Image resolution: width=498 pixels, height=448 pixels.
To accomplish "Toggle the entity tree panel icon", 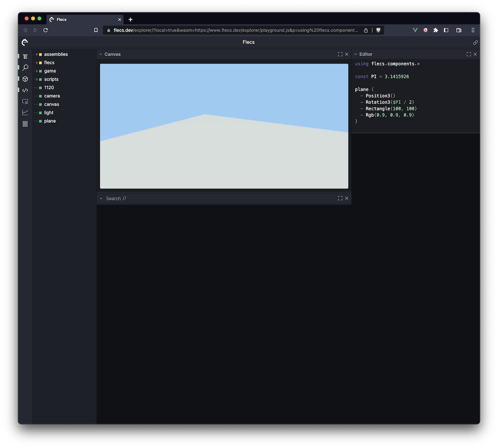I will tap(25, 56).
